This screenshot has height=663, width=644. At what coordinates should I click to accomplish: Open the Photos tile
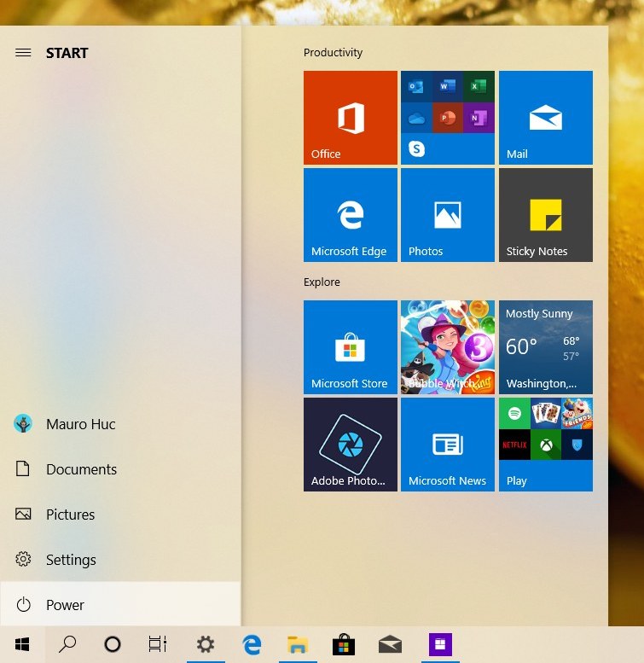[448, 215]
